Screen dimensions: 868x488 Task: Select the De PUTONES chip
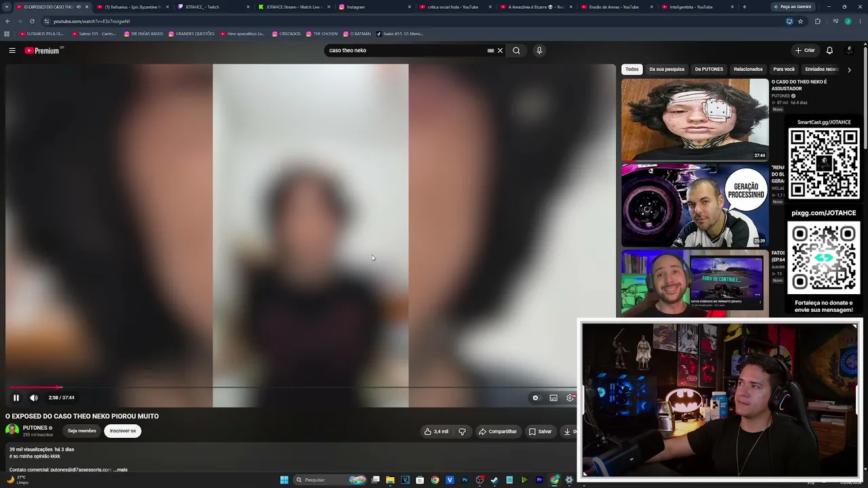click(709, 69)
